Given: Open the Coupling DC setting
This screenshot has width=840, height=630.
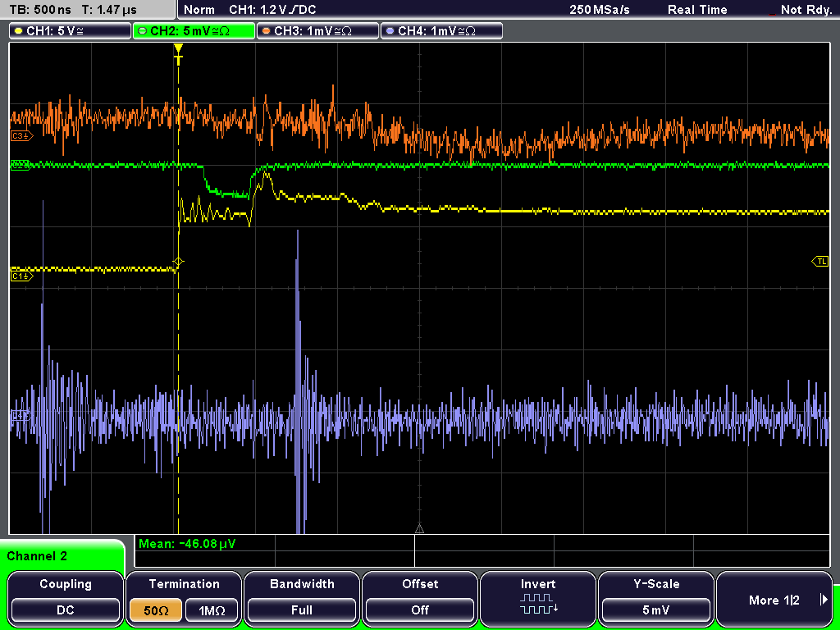Looking at the screenshot, I should (66, 609).
